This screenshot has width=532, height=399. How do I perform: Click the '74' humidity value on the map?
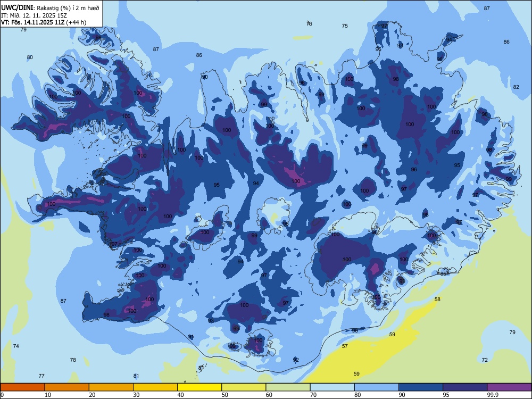[x=16, y=346]
